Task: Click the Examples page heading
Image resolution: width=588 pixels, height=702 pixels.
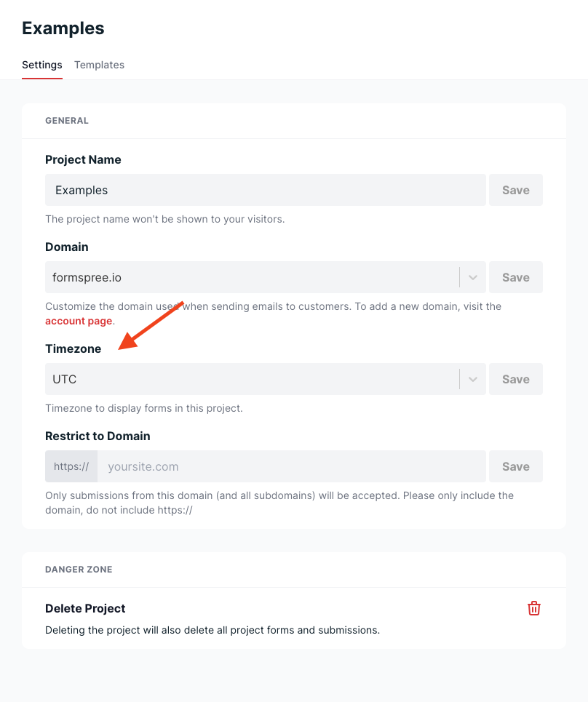Action: tap(63, 28)
